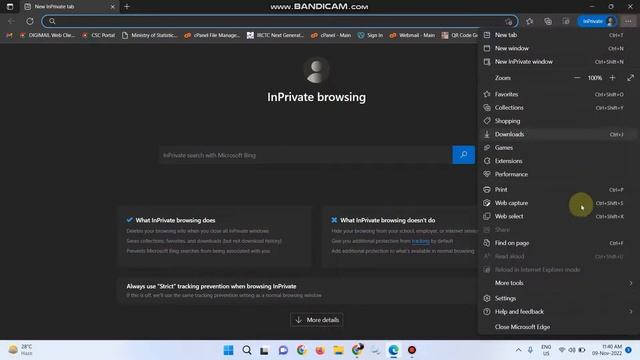
Task: Select Find on page menu item
Action: coord(557,243)
